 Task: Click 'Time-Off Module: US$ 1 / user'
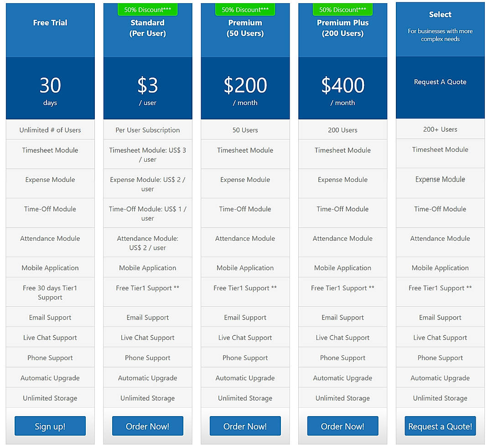tap(147, 213)
